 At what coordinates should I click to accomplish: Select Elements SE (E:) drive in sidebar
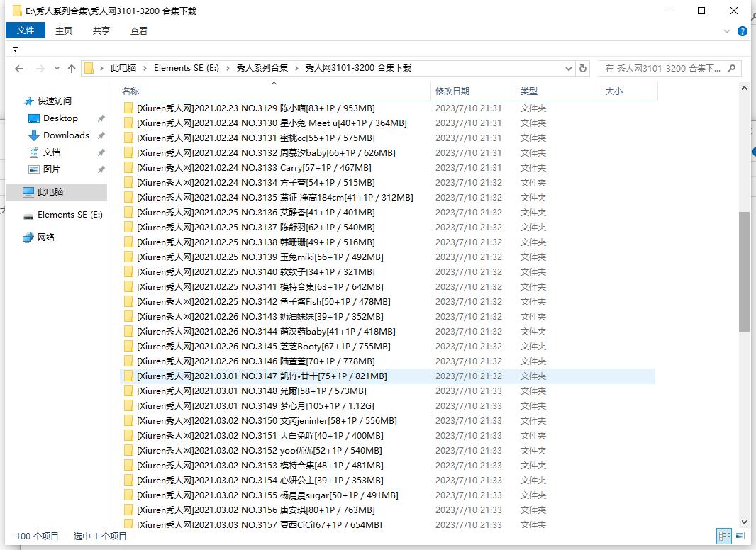coord(70,215)
